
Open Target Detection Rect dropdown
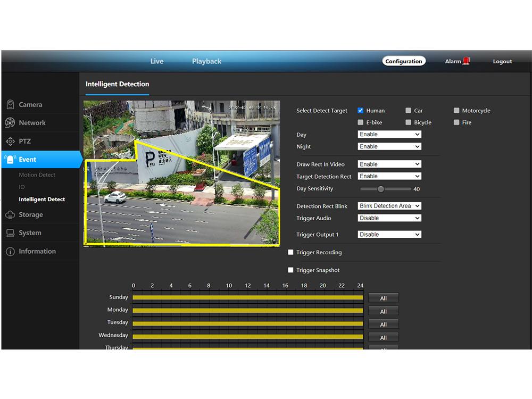tap(389, 176)
